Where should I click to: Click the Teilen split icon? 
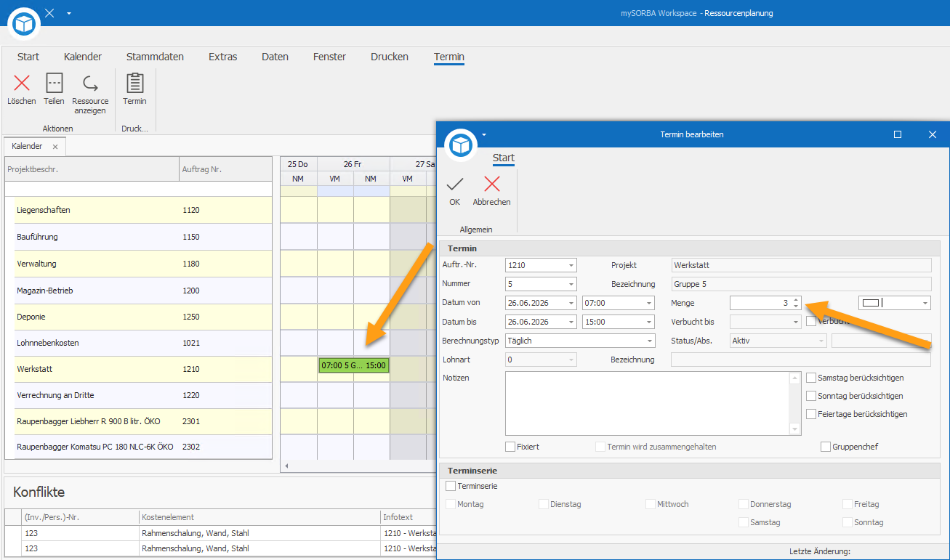[54, 83]
